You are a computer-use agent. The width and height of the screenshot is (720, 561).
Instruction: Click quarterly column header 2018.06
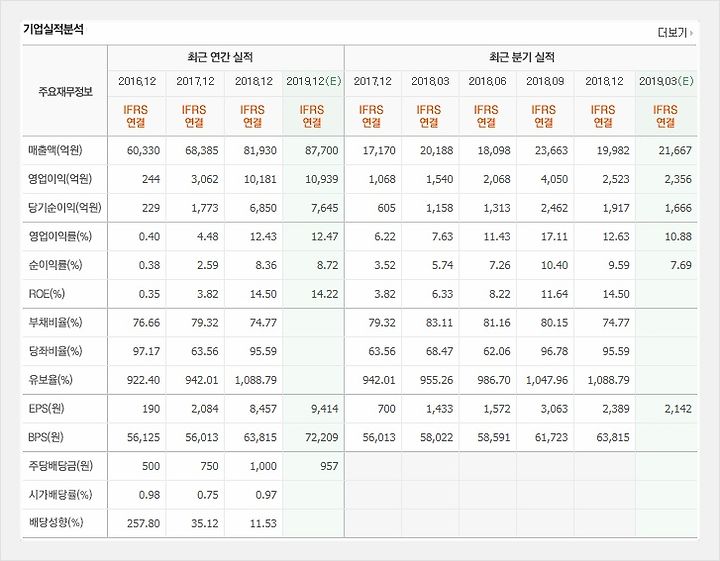488,81
